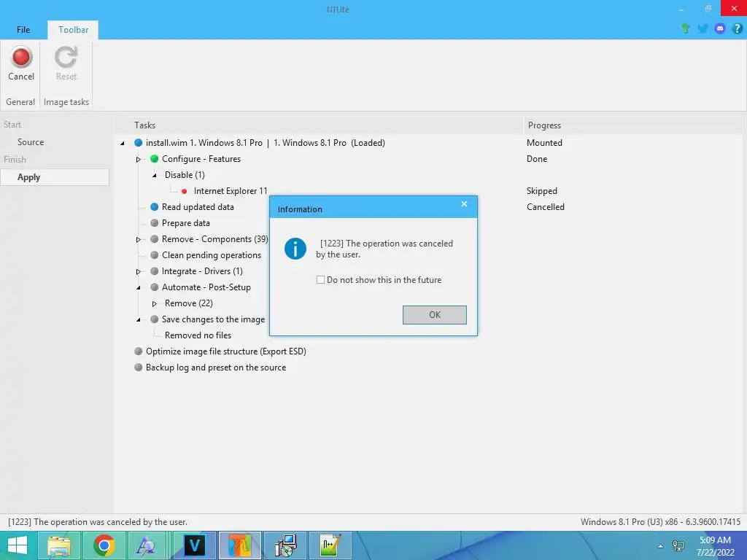The image size is (747, 560).
Task: Click the Reset arrow icon
Action: [x=66, y=57]
